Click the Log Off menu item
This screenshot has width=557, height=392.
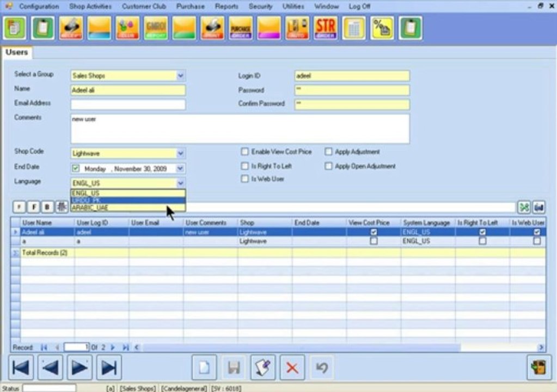tap(359, 7)
